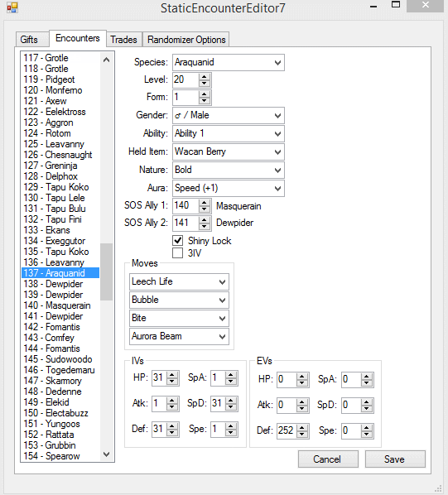Select the Encounters tab
Screen dimensions: 448x495
click(x=78, y=38)
